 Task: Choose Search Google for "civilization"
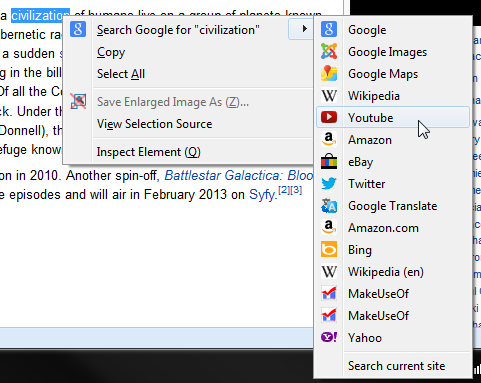click(178, 30)
